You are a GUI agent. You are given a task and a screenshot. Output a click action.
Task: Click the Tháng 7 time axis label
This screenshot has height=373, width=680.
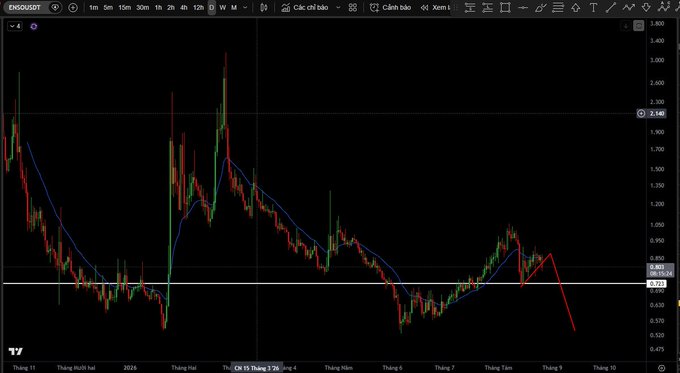(x=445, y=368)
